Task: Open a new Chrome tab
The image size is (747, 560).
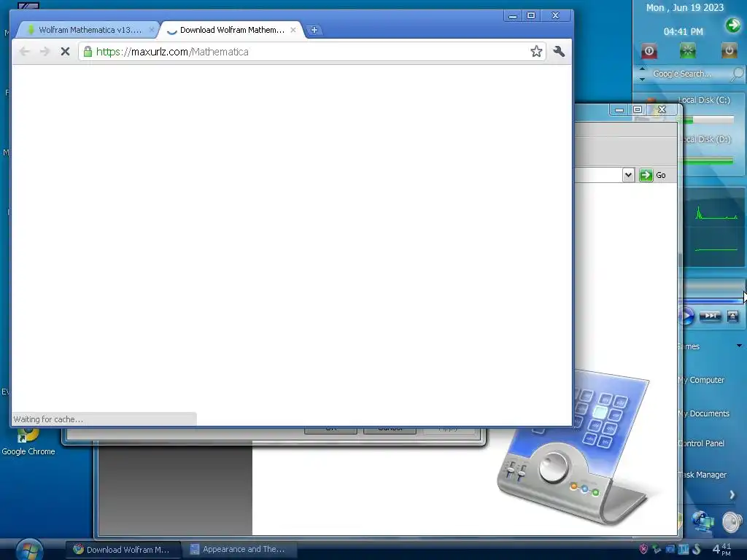Action: [314, 30]
